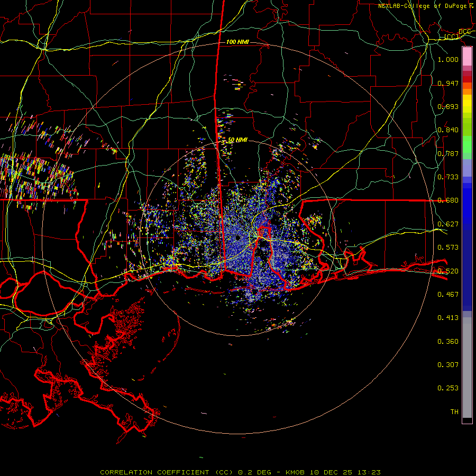This screenshot has height=476, width=476.
Task: Click the 0.307 legend value
Action: pos(448,365)
